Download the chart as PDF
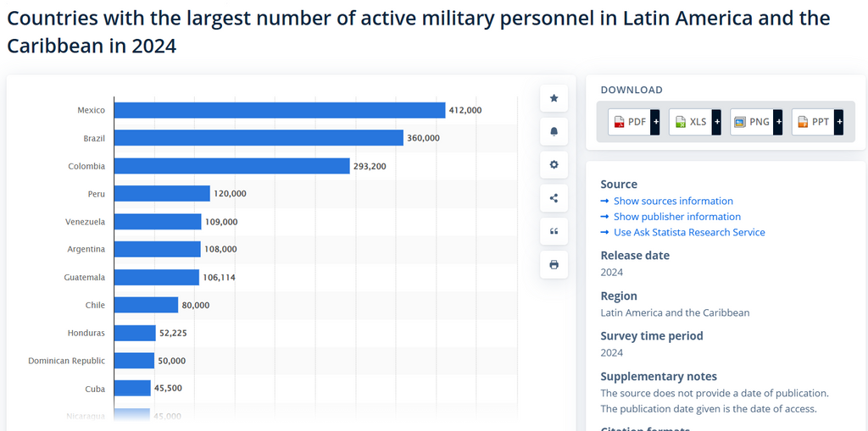868x431 pixels. [630, 122]
